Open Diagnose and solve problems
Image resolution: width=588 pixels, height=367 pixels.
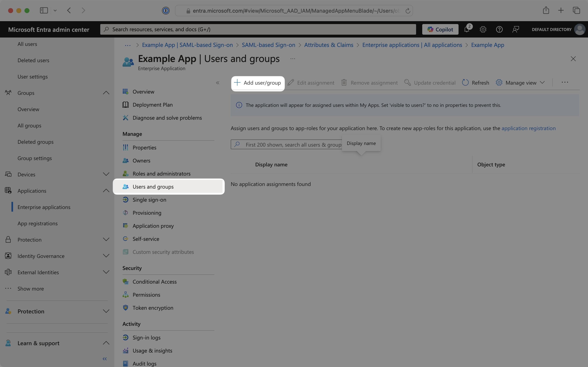167,118
